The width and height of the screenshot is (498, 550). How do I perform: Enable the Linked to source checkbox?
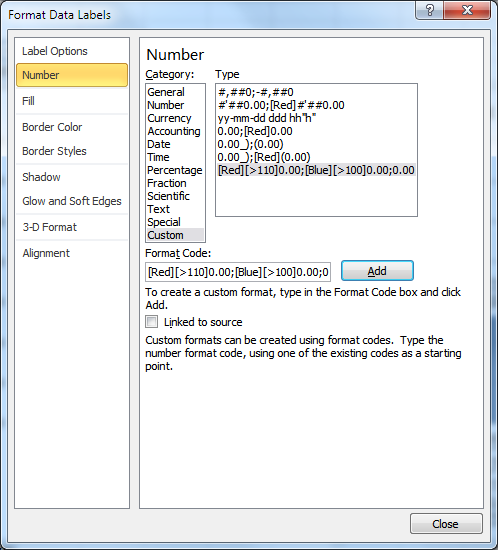coord(152,322)
